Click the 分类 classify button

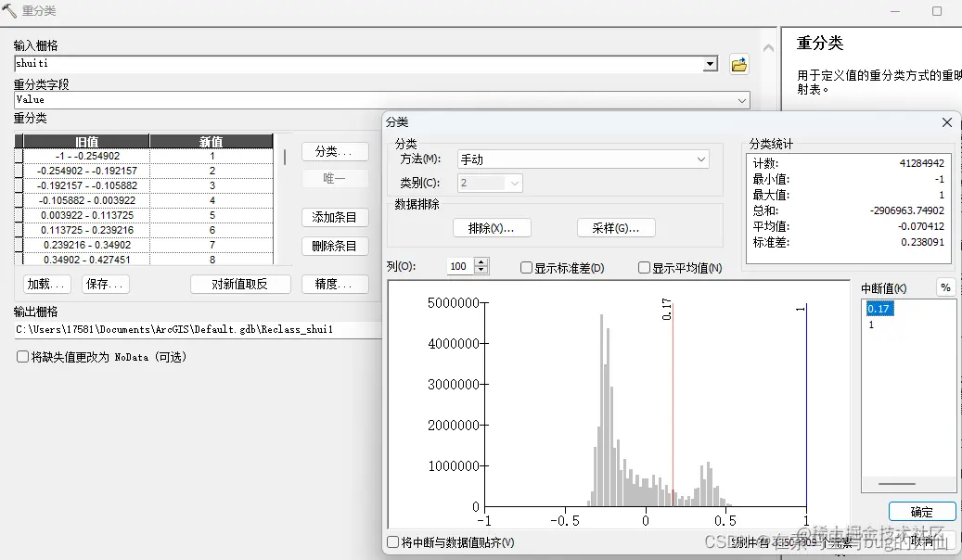point(335,151)
